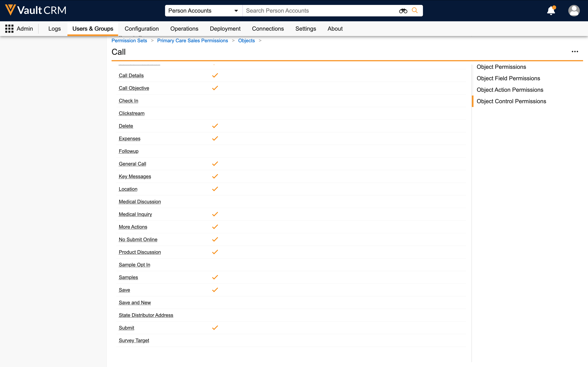Open the three-dot actions menu for Call
Screen dimensions: 588x367
[x=575, y=51]
